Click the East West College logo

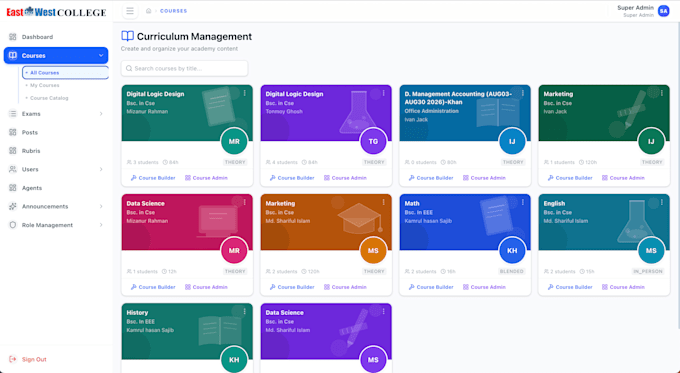point(56,12)
